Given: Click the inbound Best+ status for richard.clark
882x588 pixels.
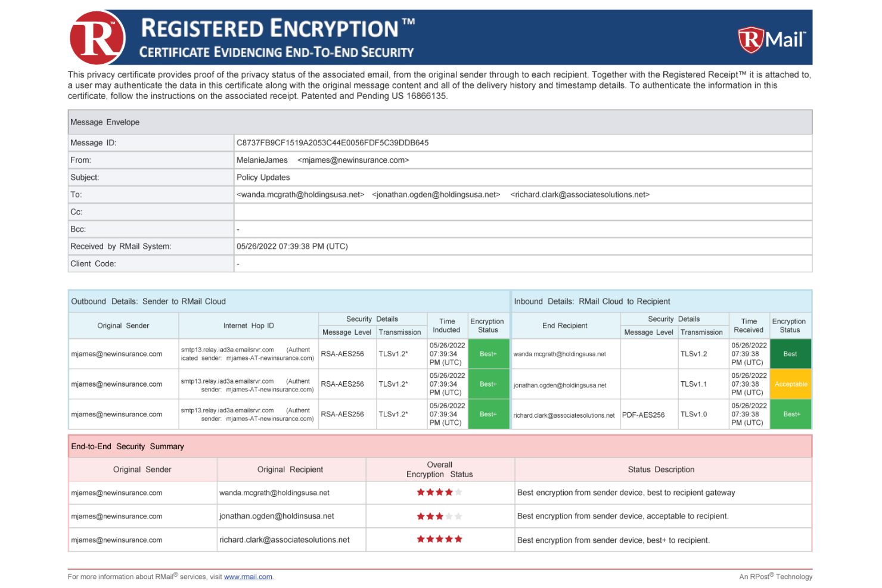Looking at the screenshot, I should (790, 414).
